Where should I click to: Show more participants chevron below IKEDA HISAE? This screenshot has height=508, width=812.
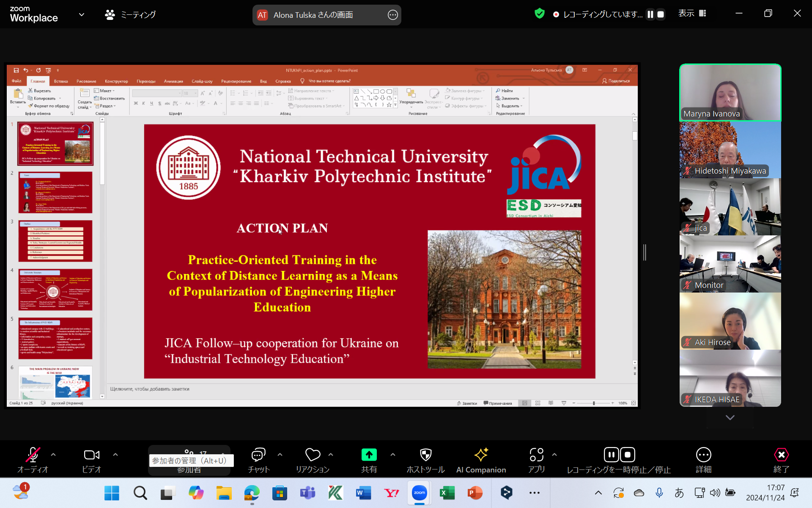(x=730, y=417)
